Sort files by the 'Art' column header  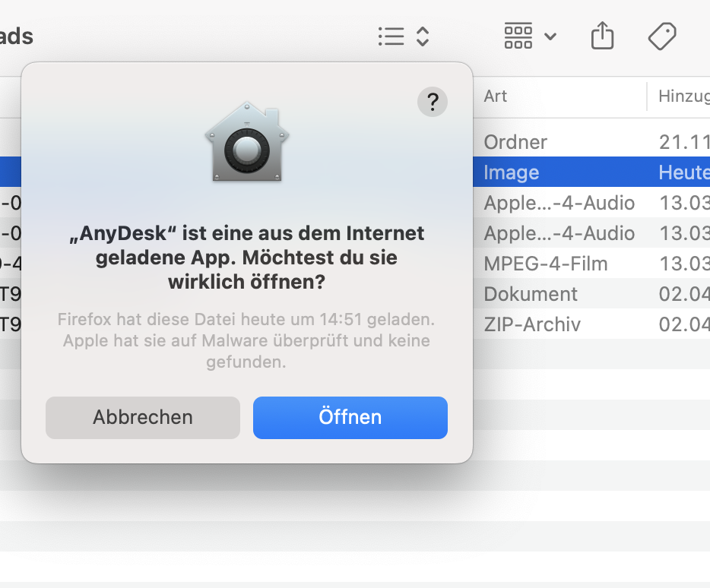pos(494,96)
